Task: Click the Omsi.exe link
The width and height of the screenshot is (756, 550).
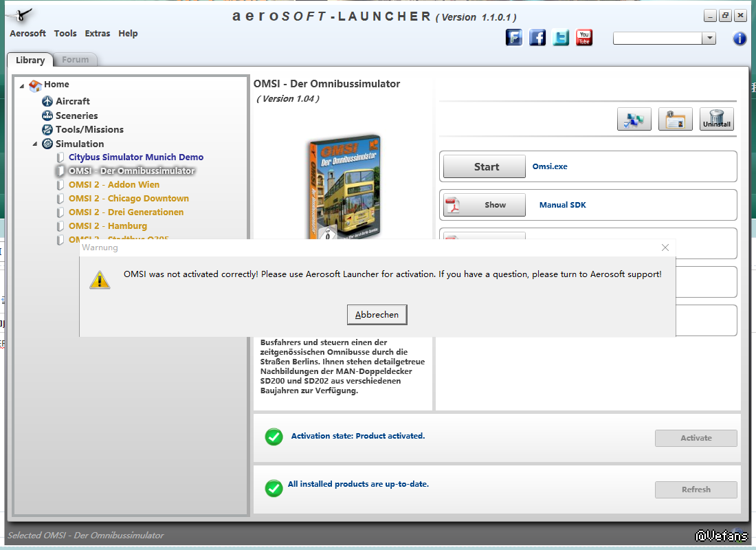Action: coord(550,166)
